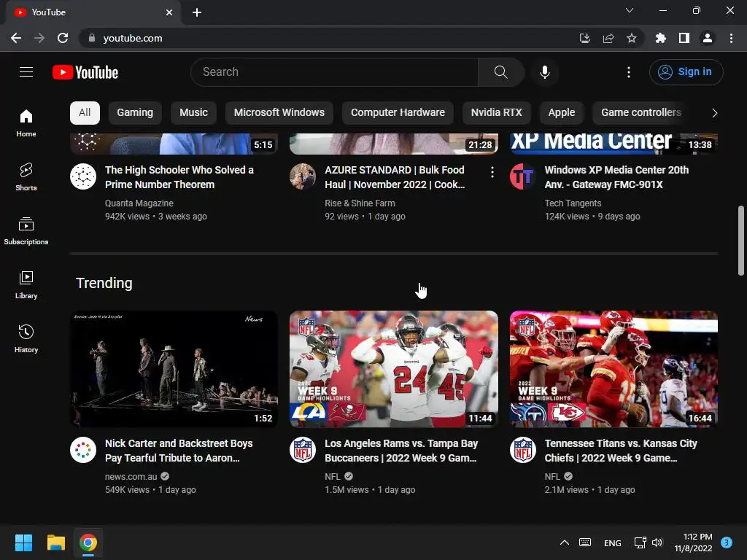Reload the page in Chrome
747x560 pixels.
point(63,38)
